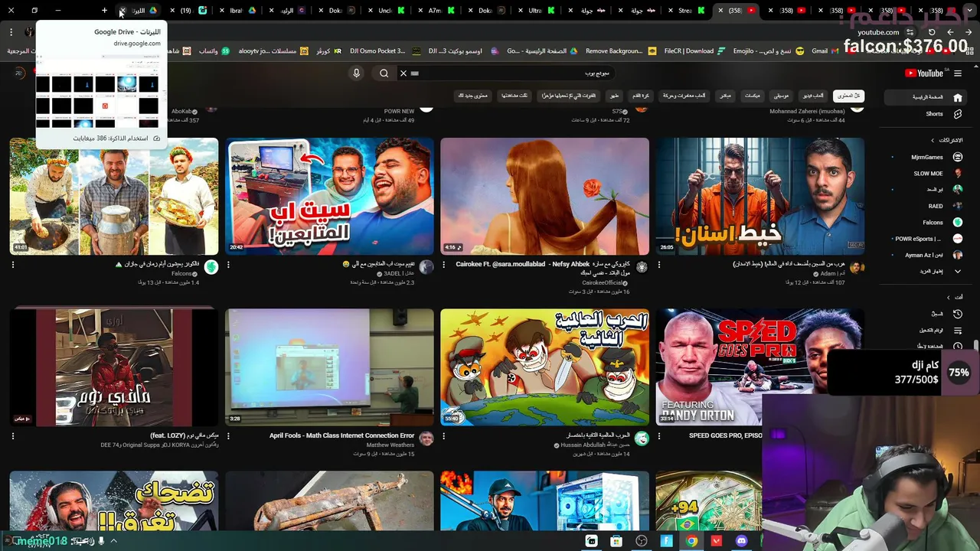Play the Cairokee Nefsy Ahbek video thumbnail
This screenshot has height=551, width=980.
point(544,196)
